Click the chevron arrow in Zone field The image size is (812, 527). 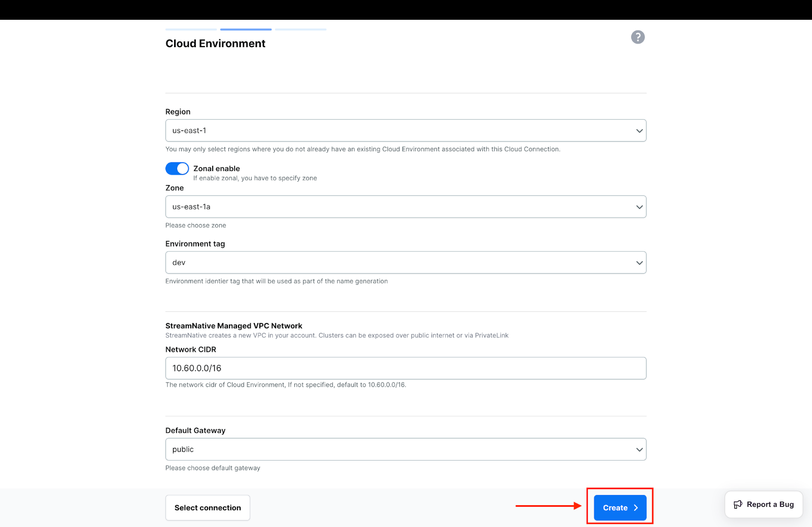pos(639,207)
